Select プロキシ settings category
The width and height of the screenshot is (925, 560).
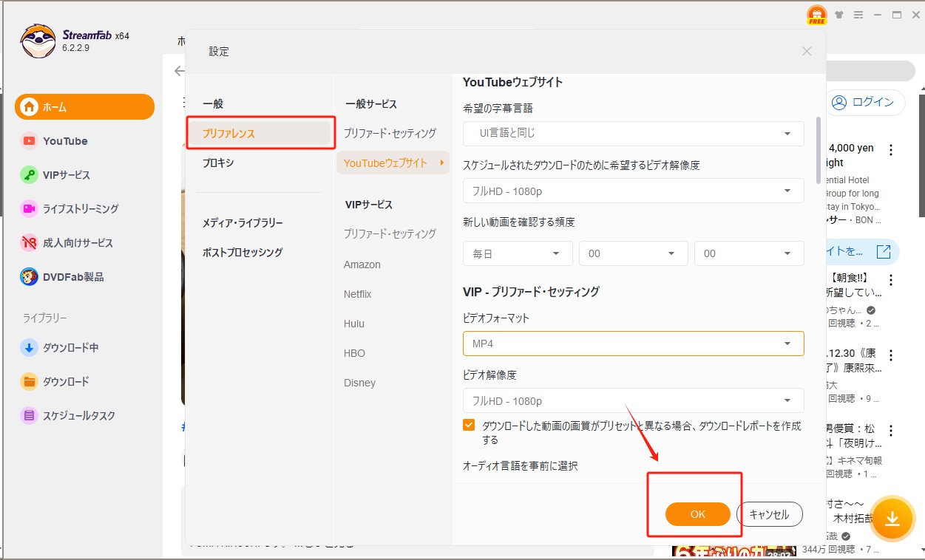219,163
